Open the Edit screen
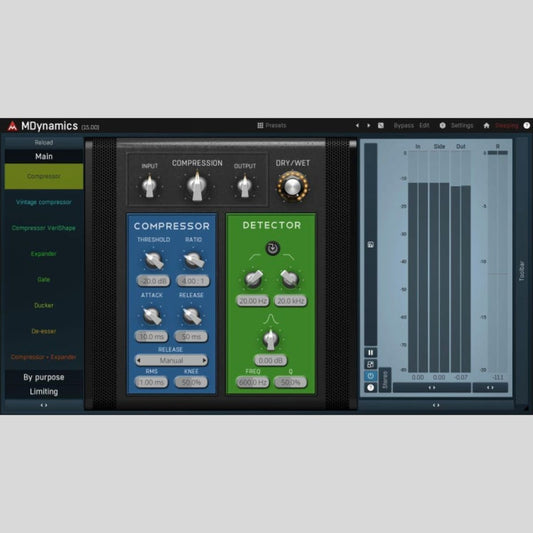Screen dimensions: 533x533 424,125
